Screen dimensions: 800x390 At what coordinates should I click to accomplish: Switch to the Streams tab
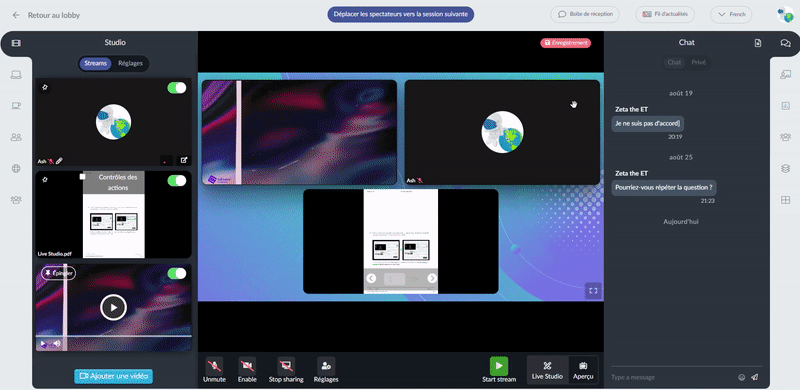pos(95,63)
